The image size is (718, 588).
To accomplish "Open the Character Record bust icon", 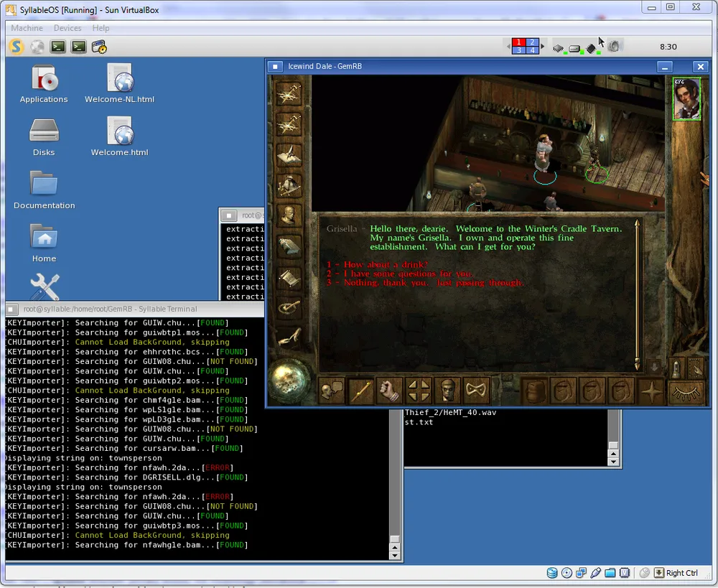I will (289, 215).
